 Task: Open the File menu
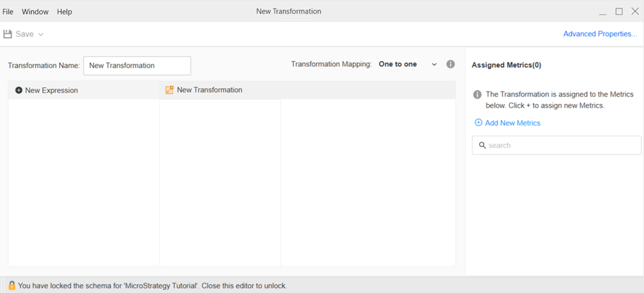pyautogui.click(x=8, y=12)
